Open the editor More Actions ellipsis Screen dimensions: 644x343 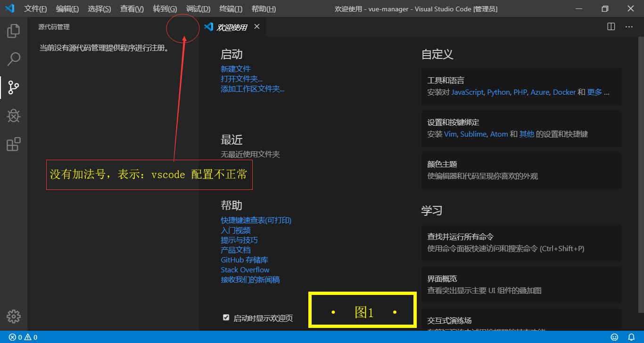pyautogui.click(x=629, y=27)
